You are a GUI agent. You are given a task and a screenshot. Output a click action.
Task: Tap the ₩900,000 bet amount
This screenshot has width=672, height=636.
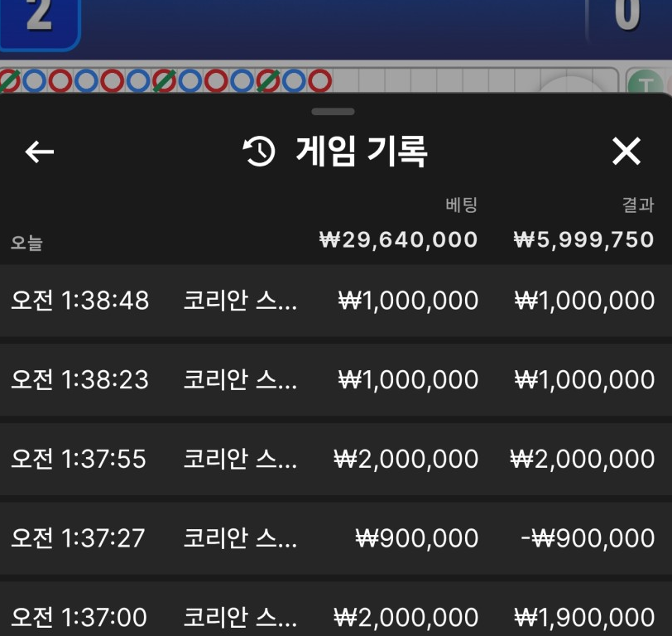pos(416,538)
